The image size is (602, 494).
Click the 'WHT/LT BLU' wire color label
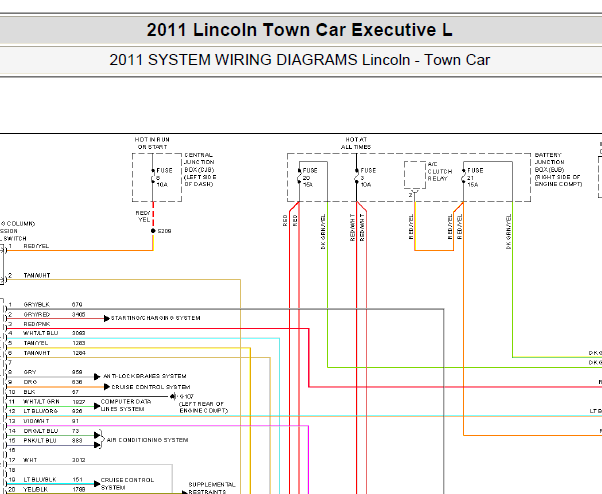click(x=41, y=333)
